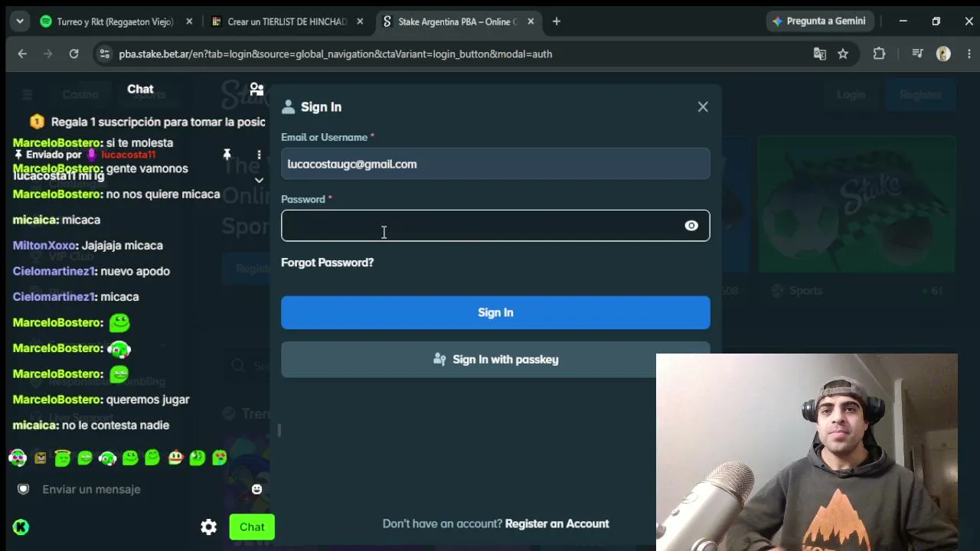
Task: Toggle password visibility eye icon
Action: 691,226
